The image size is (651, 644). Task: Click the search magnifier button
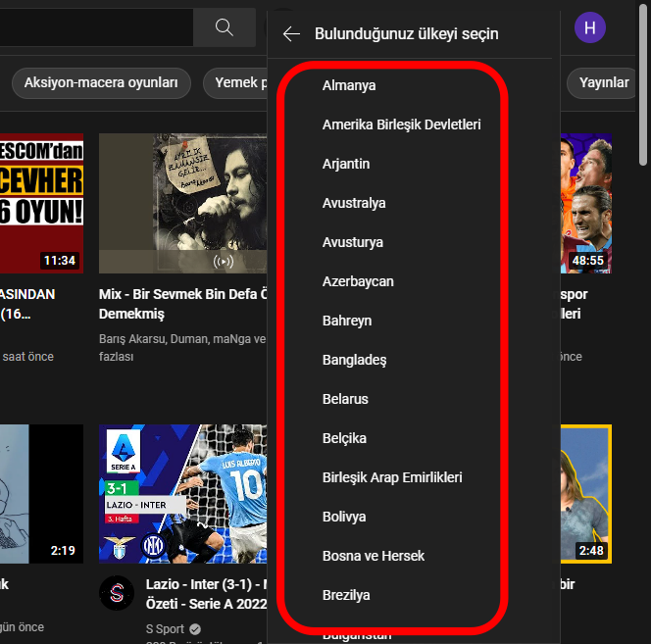(225, 27)
